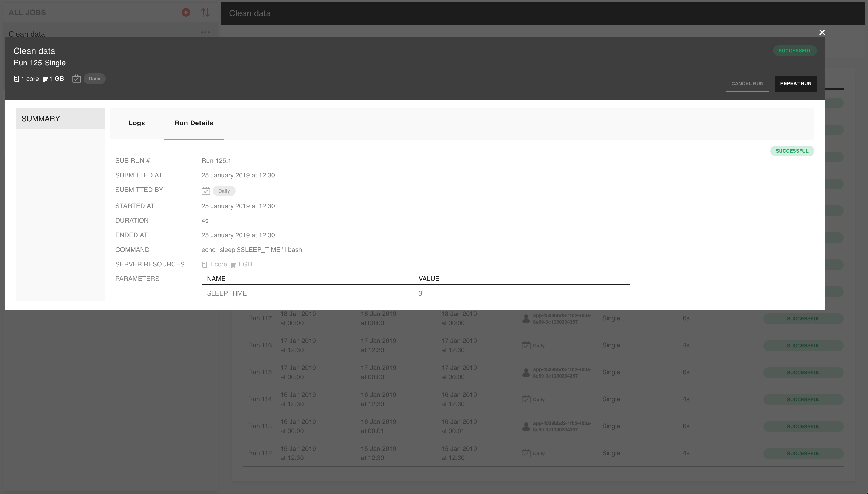Open the Clean data three-dots menu
868x494 pixels.
coord(205,32)
